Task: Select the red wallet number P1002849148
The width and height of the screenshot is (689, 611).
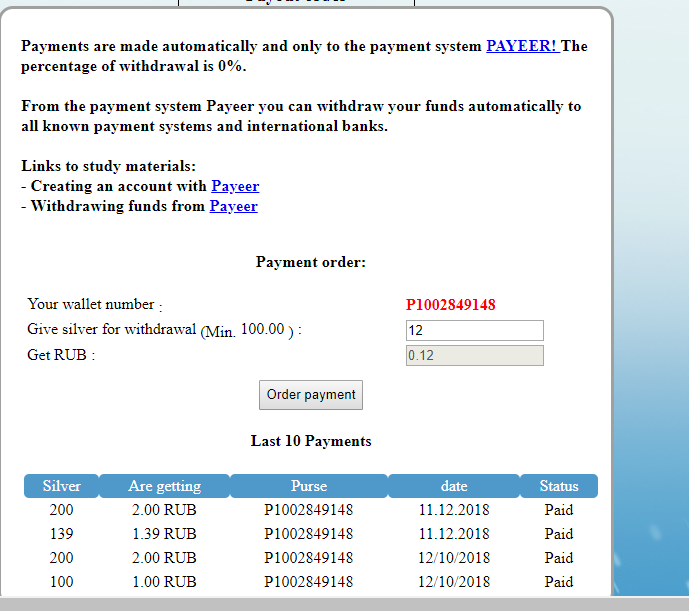Action: coord(450,305)
